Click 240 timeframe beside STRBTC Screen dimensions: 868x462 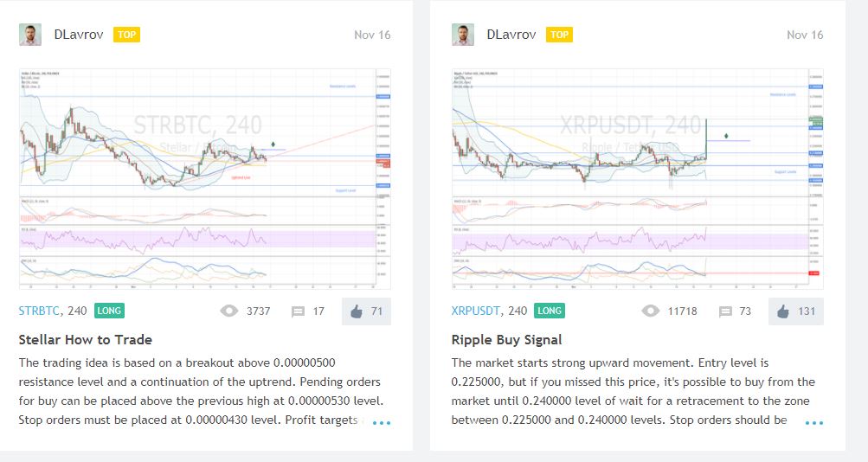[77, 311]
